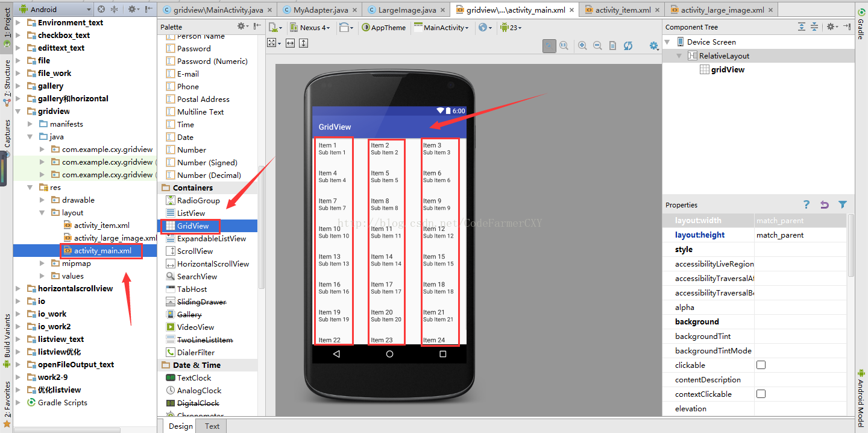Viewport: 868px width, 433px height.
Task: Switch to the Text editor tab
Action: pos(212,426)
